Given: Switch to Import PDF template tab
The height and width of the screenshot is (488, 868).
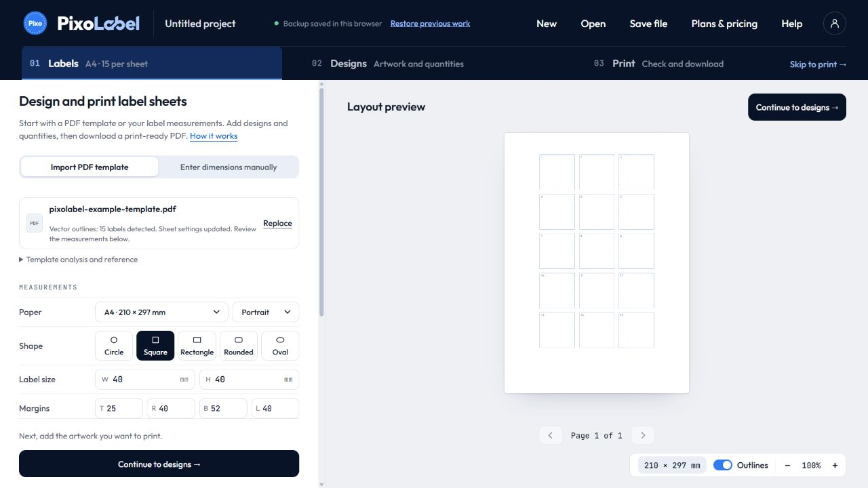Looking at the screenshot, I should pyautogui.click(x=90, y=167).
